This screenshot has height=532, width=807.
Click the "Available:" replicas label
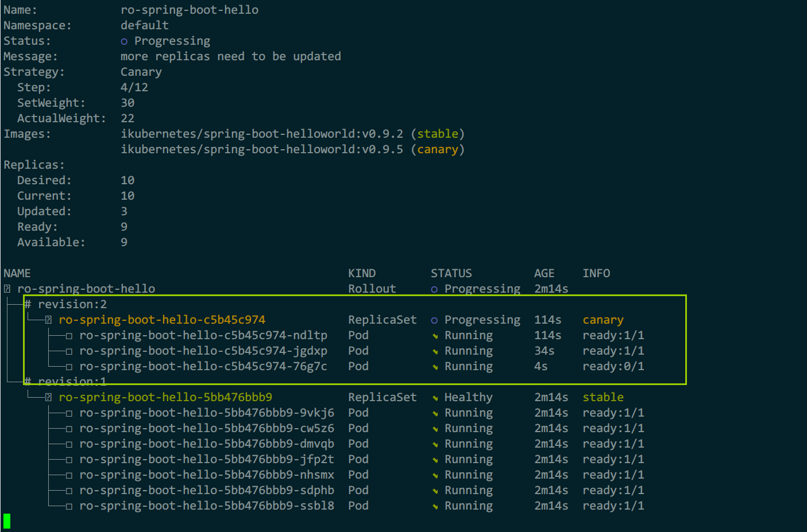(x=51, y=242)
